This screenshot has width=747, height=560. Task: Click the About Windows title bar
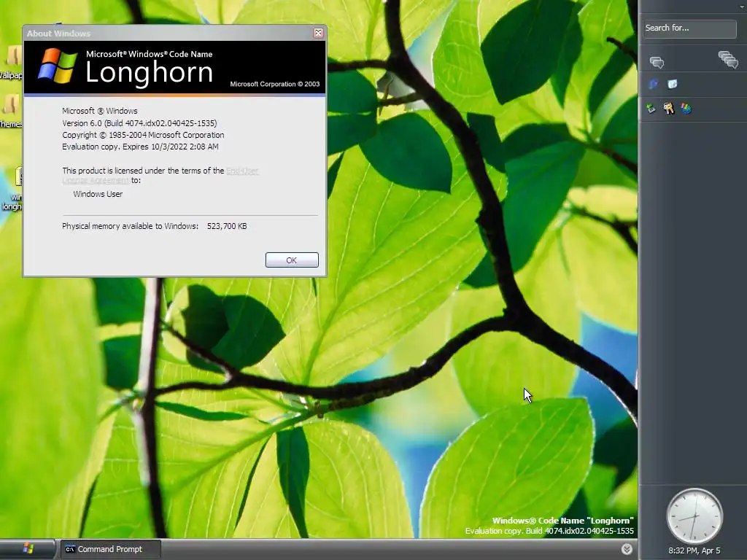tap(168, 34)
